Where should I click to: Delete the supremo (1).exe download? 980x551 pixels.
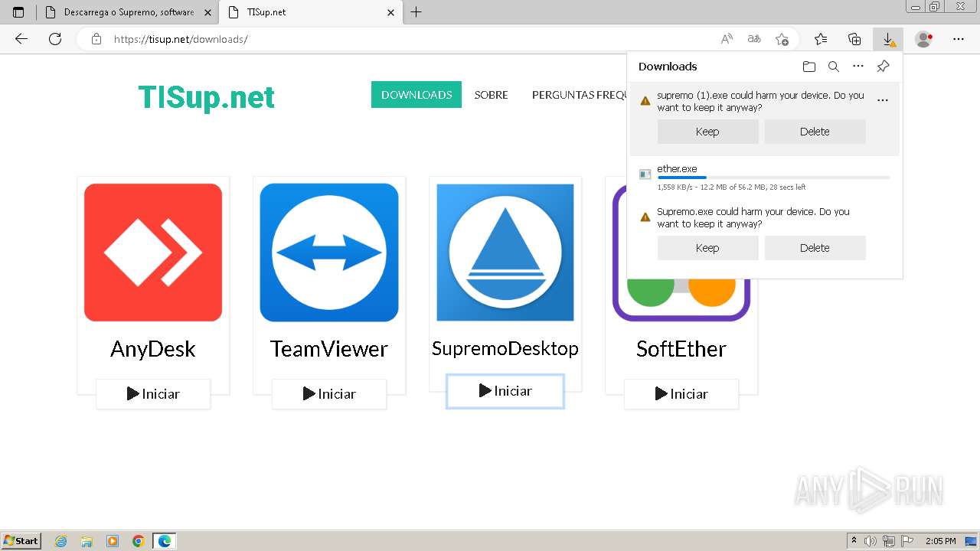[x=815, y=132]
